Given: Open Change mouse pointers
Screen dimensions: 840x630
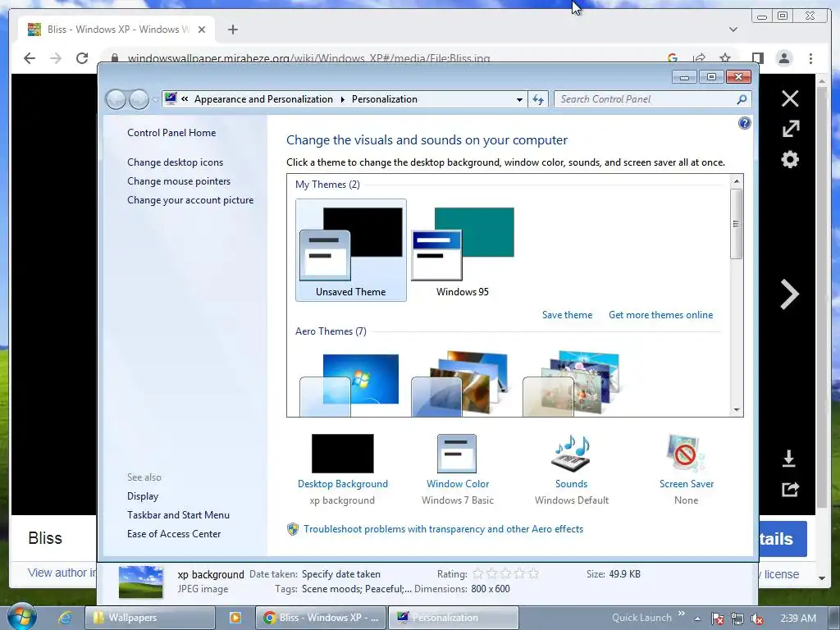Looking at the screenshot, I should pyautogui.click(x=179, y=181).
